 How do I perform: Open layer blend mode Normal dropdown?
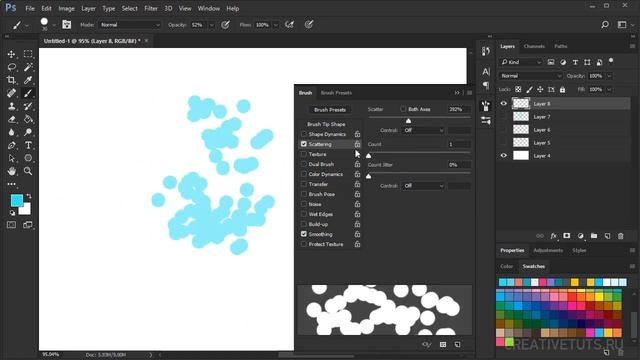(x=530, y=76)
